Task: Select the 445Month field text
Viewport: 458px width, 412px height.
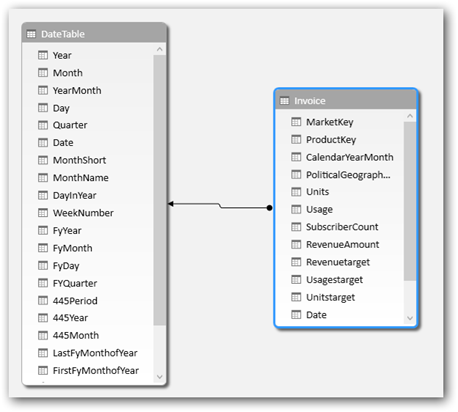Action: [76, 335]
